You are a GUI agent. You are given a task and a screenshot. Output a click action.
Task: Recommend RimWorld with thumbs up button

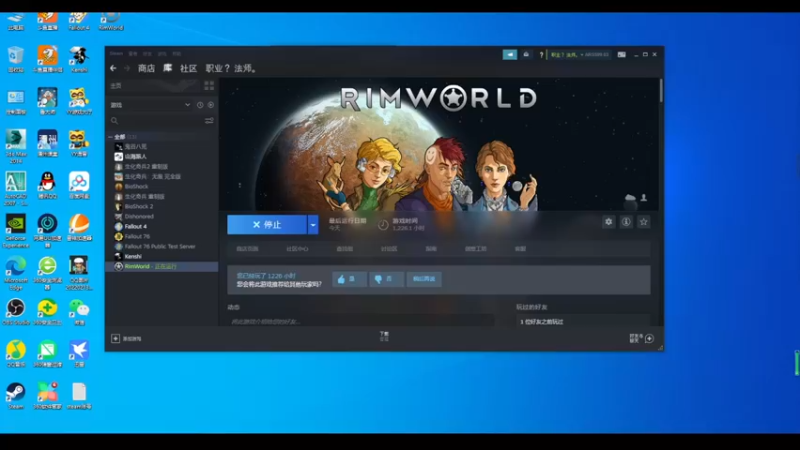[x=349, y=279]
